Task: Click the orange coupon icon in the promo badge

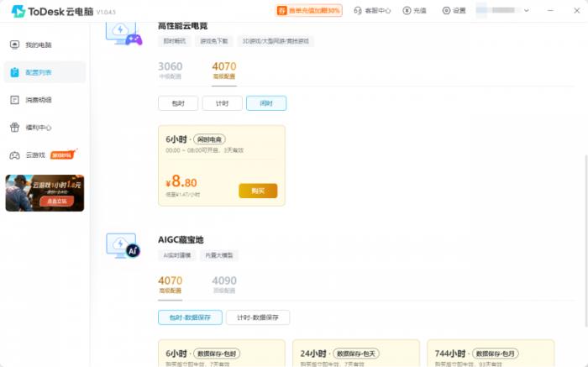Action: pos(281,10)
